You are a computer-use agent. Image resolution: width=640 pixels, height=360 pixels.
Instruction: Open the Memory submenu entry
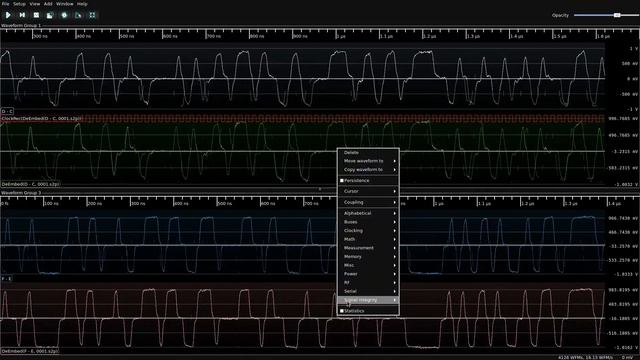click(x=368, y=257)
